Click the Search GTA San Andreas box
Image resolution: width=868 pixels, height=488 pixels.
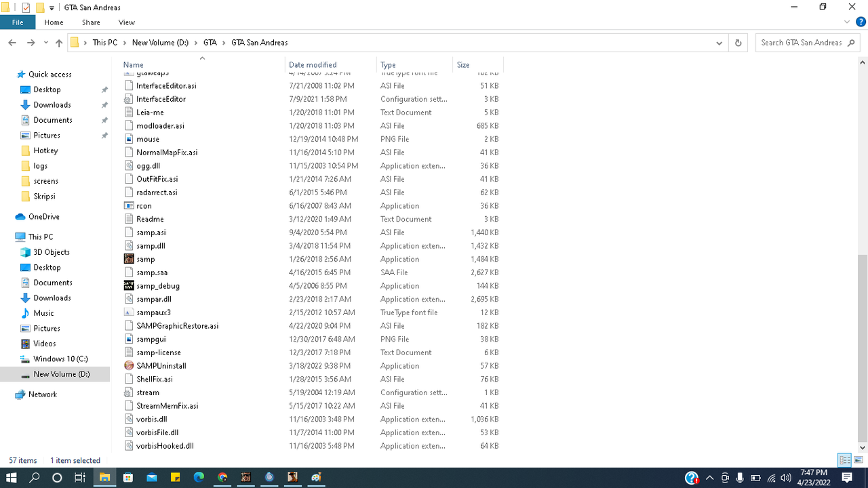point(807,43)
